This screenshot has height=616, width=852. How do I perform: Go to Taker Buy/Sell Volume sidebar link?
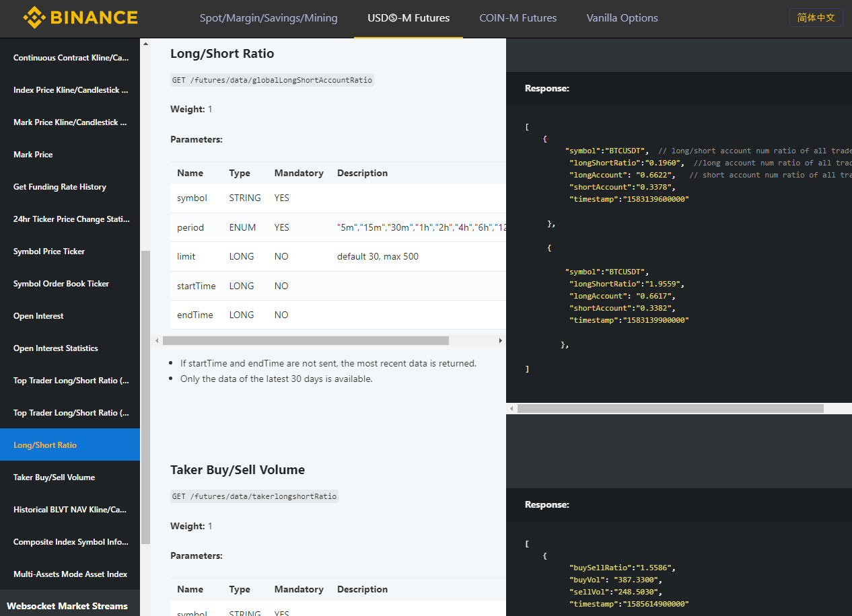(x=70, y=477)
